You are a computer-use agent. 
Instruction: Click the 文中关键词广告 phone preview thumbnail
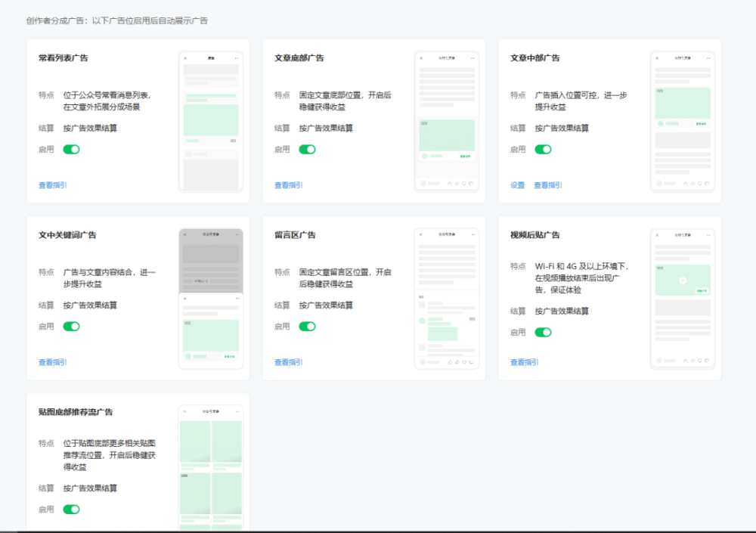tap(211, 299)
